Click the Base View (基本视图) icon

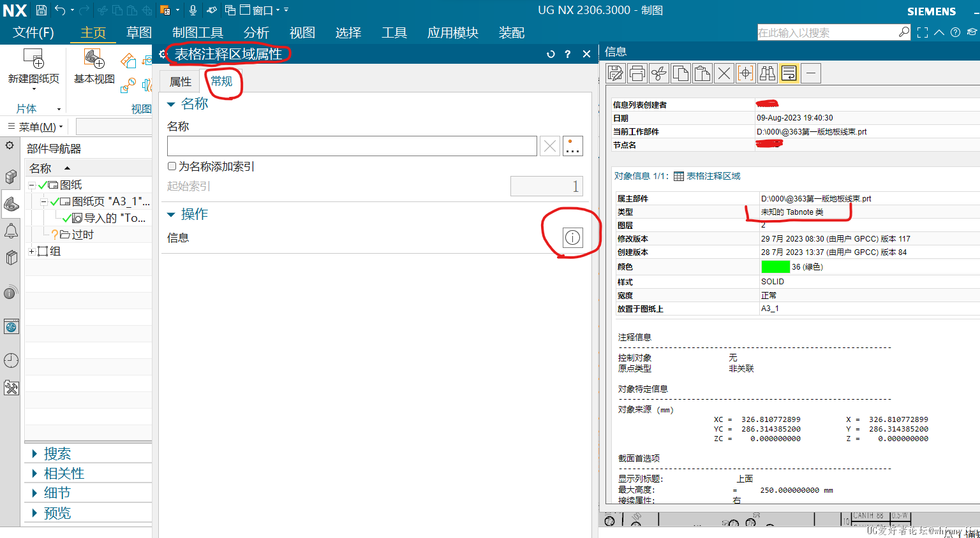click(94, 59)
